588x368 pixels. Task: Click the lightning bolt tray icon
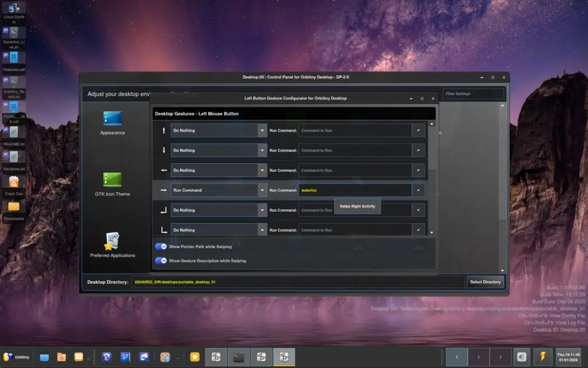[542, 357]
